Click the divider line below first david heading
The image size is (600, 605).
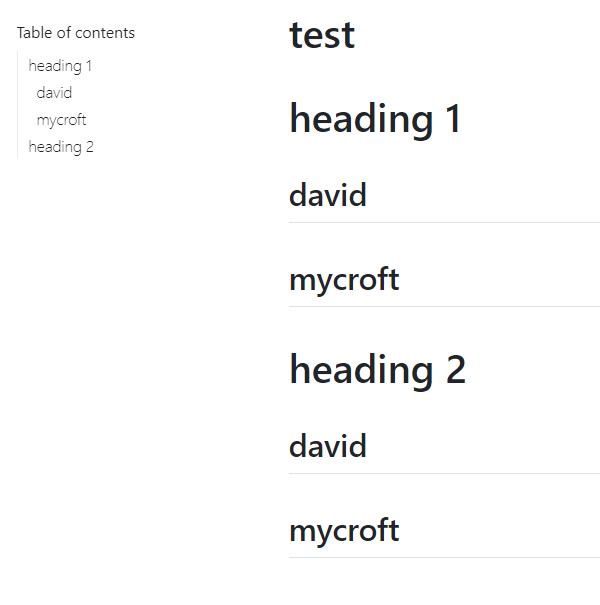click(x=445, y=223)
